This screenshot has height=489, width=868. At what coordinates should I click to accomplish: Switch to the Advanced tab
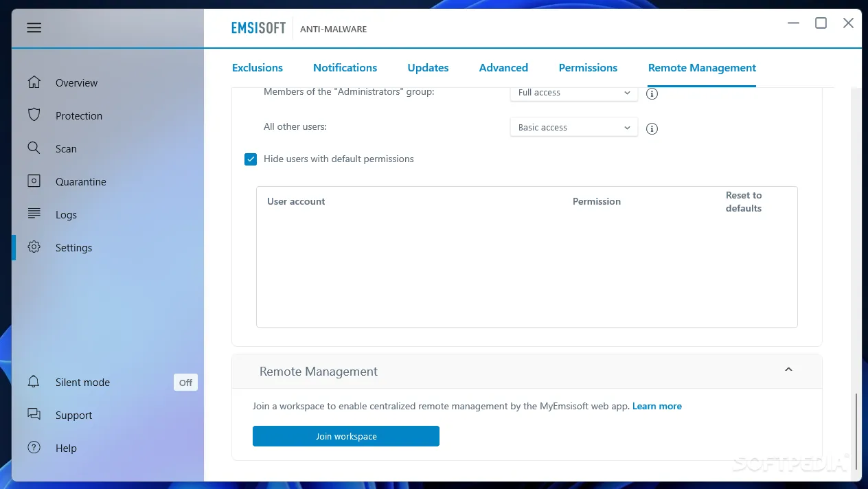(503, 67)
